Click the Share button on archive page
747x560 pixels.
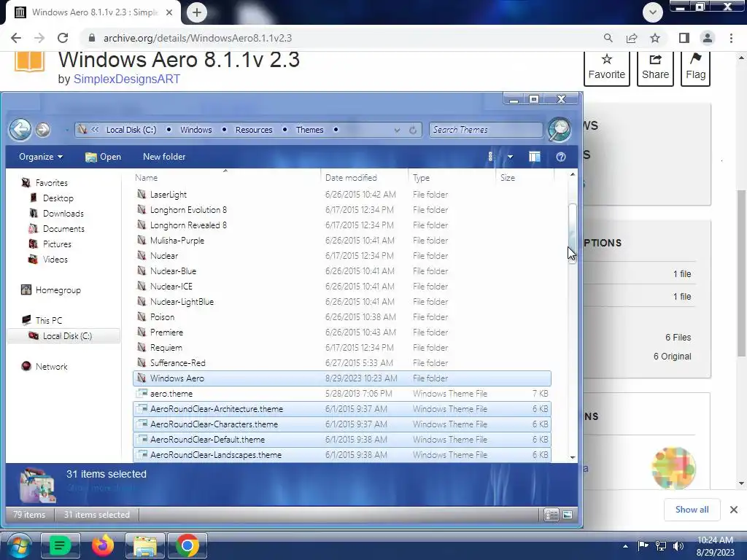(x=655, y=68)
